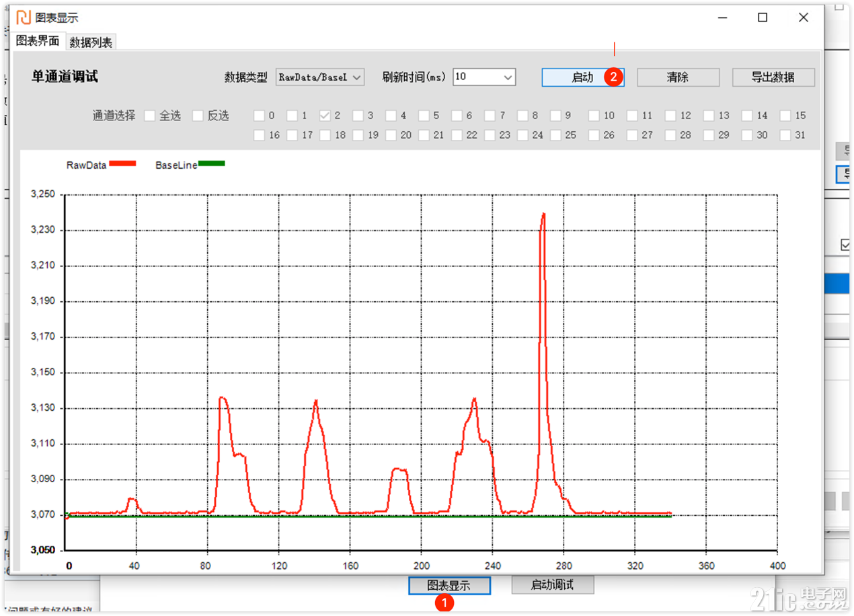Screen dimensions: 854x616
Task: Enable channel 17 checkbox
Action: pos(293,135)
